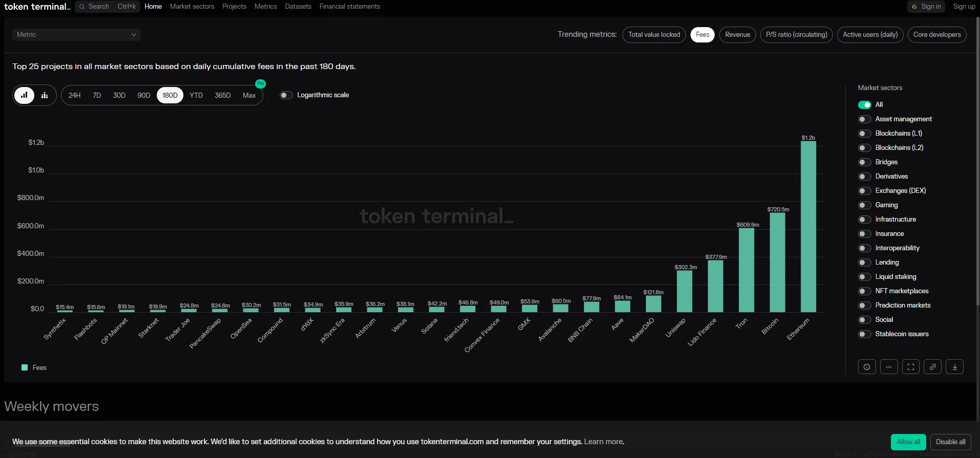Open the Projects menu
The height and width of the screenshot is (458, 980).
tap(234, 7)
